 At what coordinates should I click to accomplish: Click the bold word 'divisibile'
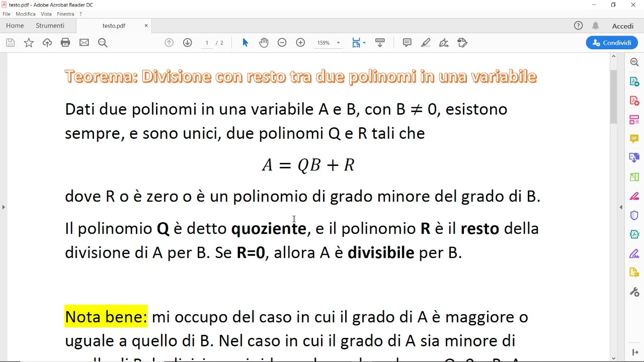coord(381,252)
